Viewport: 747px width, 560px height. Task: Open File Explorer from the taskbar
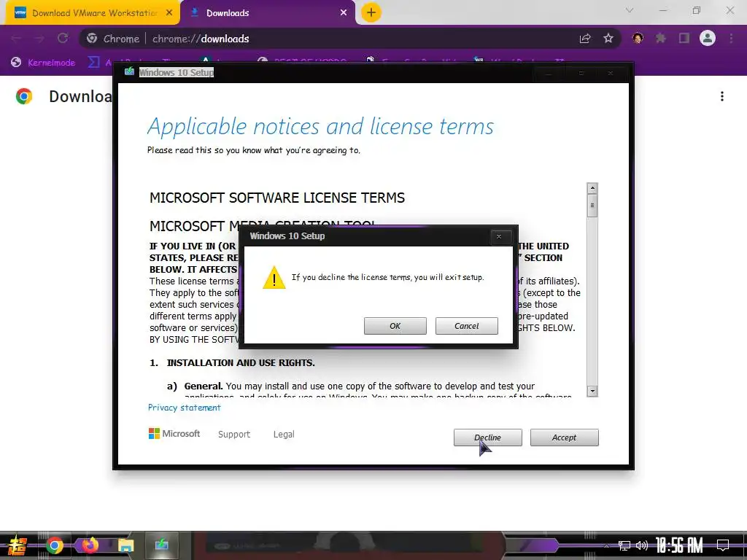pyautogui.click(x=125, y=545)
